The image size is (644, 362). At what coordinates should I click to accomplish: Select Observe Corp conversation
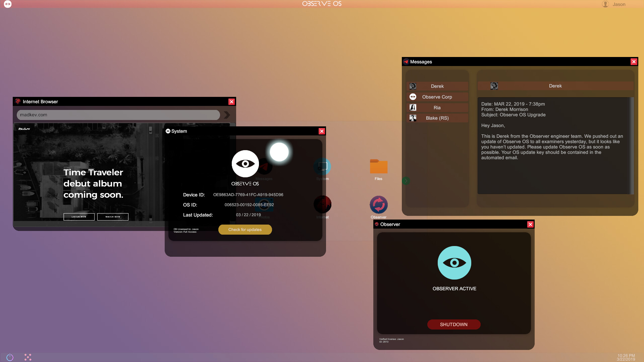[x=437, y=97]
